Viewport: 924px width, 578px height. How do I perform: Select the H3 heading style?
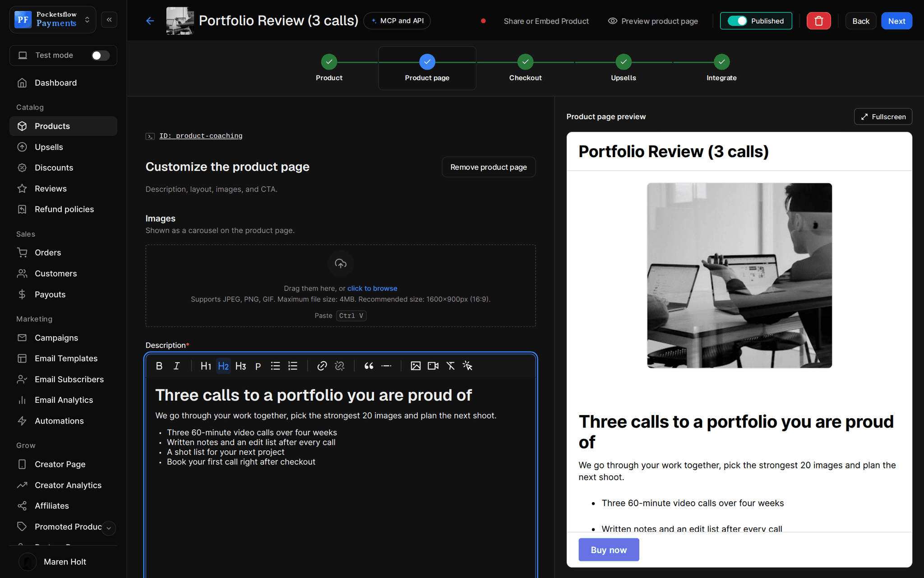tap(240, 366)
